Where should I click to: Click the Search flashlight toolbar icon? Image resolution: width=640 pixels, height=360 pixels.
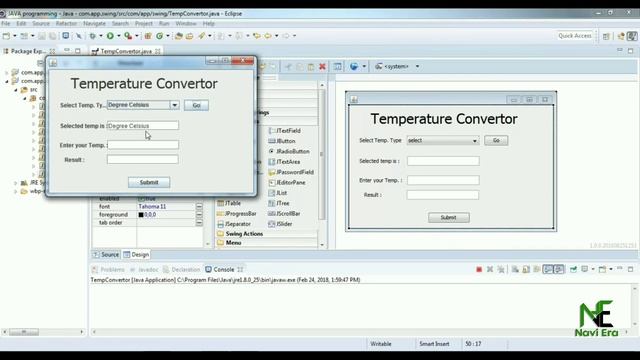coord(202,36)
